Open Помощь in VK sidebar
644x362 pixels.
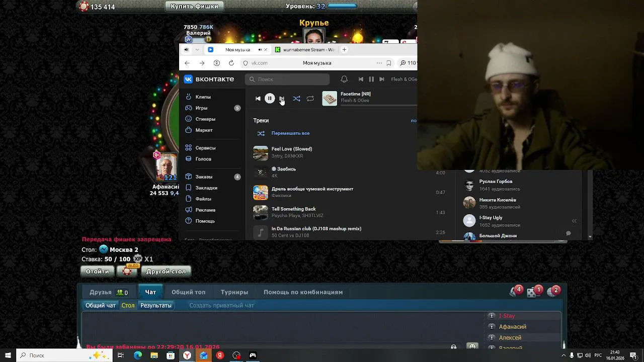pos(205,221)
